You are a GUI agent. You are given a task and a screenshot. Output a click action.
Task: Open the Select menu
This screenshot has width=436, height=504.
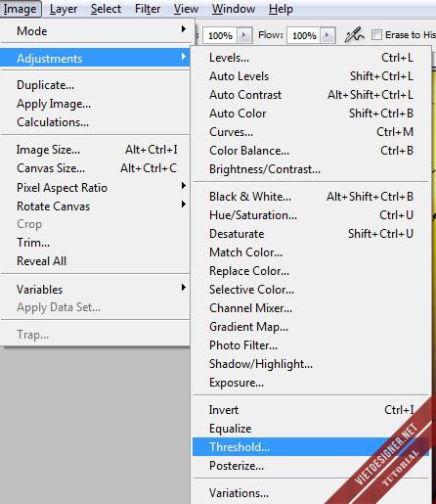tap(106, 9)
